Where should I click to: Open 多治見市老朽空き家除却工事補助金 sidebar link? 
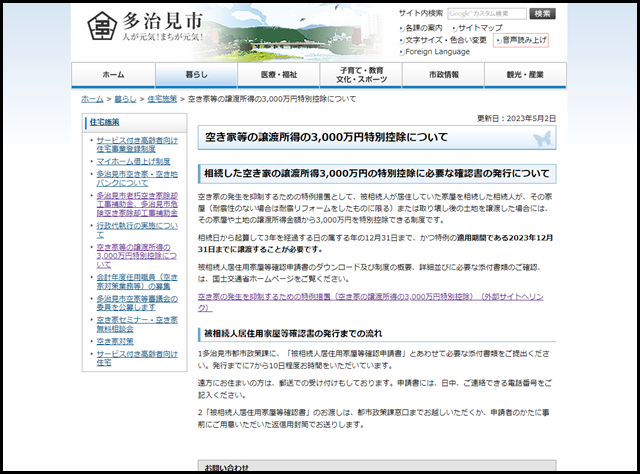[x=137, y=204]
